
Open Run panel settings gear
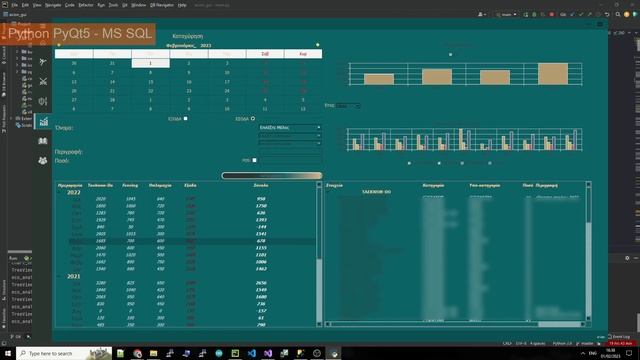point(627,258)
